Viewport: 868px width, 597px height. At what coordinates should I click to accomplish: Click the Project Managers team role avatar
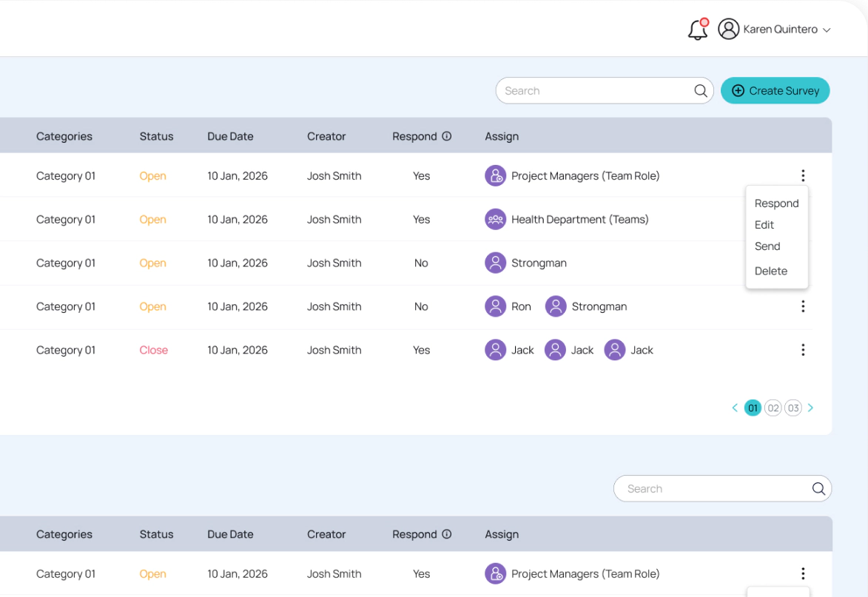(x=495, y=175)
